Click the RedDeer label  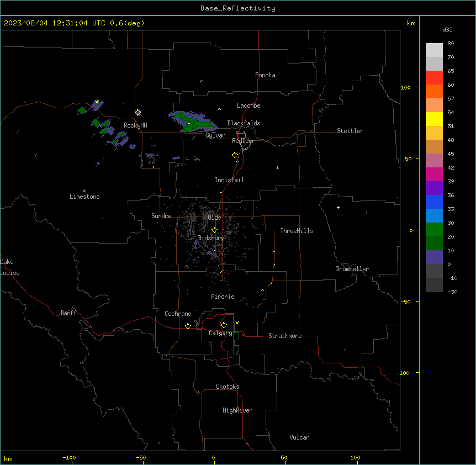click(243, 141)
